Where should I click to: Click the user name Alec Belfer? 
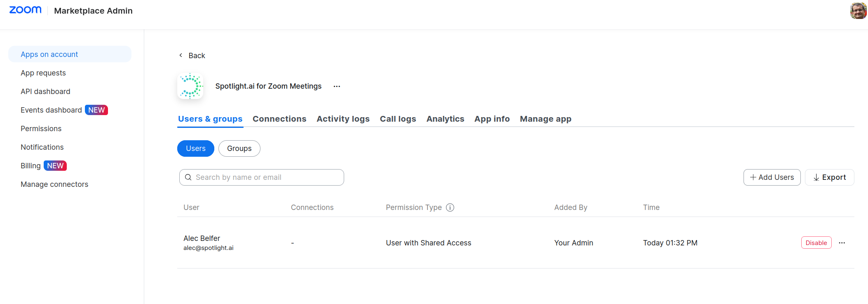[x=202, y=238]
